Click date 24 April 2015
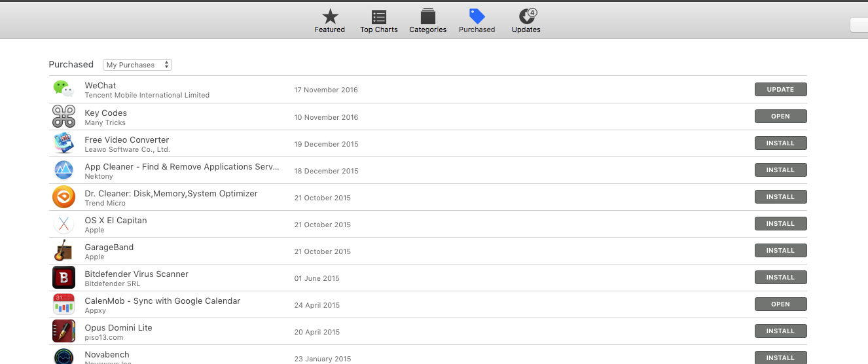Viewport: 868px width, 364px height. 317,306
